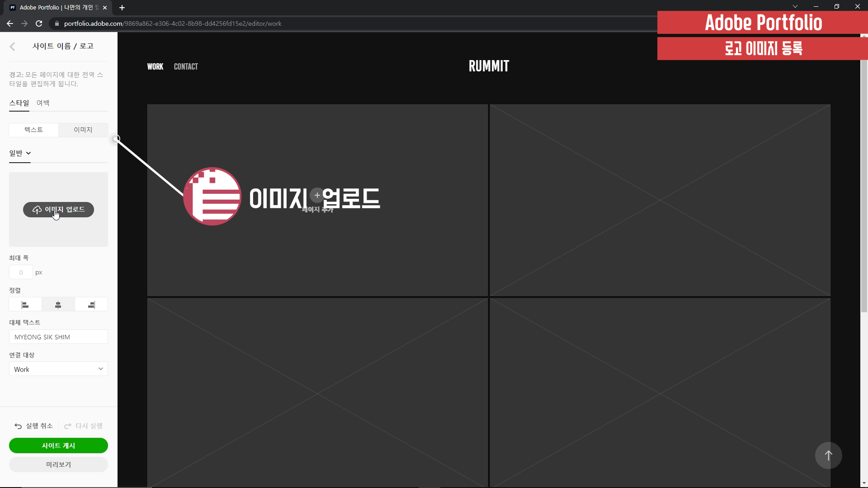This screenshot has height=488, width=868.
Task: Expand the 일반 state dropdown
Action: [x=20, y=153]
